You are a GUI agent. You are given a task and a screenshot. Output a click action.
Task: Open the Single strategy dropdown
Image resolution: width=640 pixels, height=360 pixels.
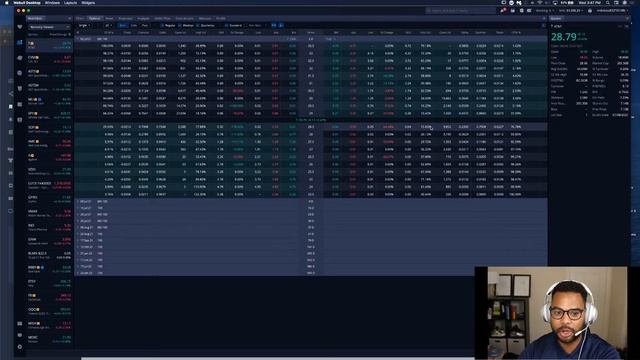[84, 25]
